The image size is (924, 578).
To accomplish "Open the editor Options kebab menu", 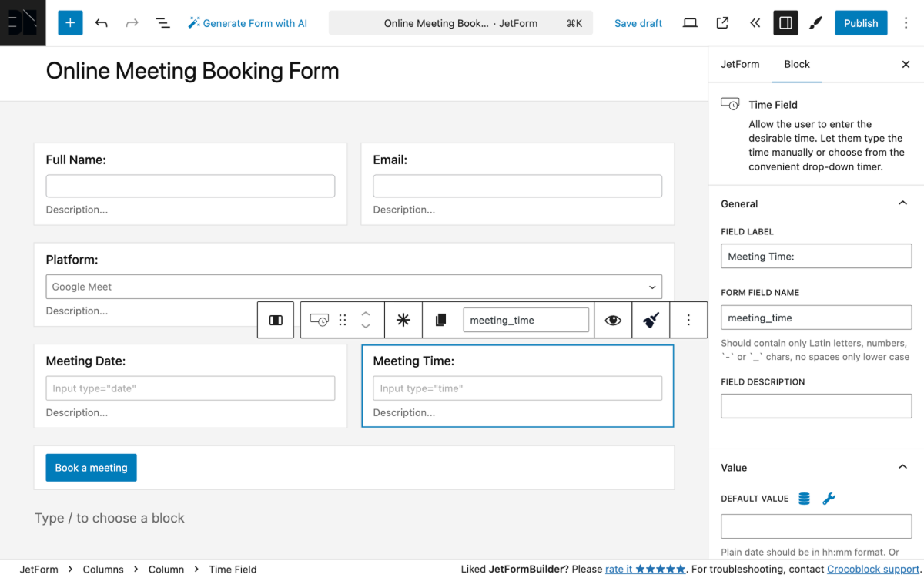I will (906, 23).
